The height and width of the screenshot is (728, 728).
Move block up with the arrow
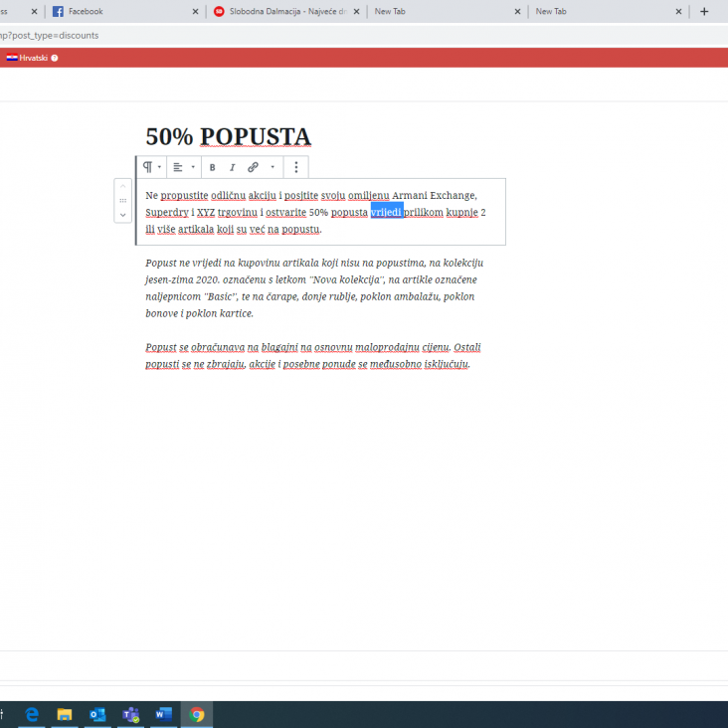point(123,186)
